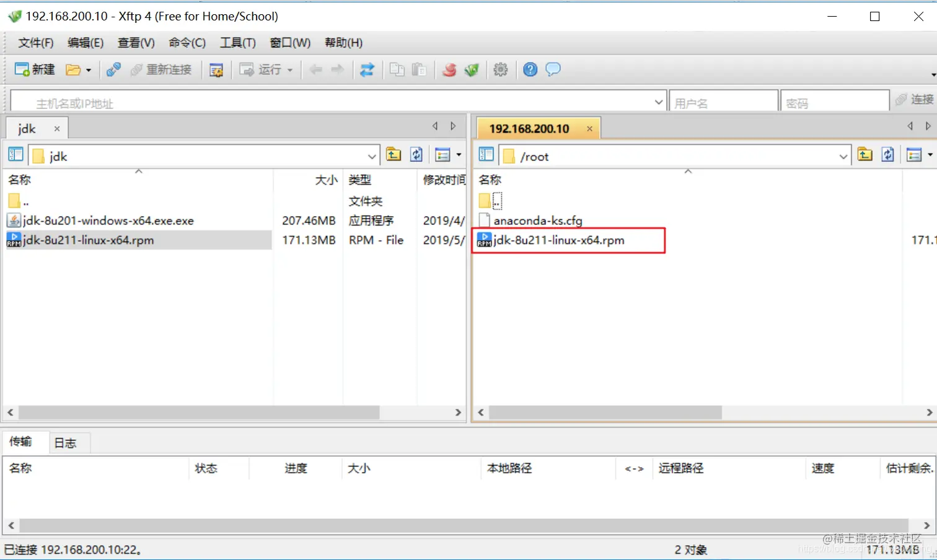The height and width of the screenshot is (560, 937).
Task: Click the blue synchronize transfer arrows icon
Action: click(x=367, y=69)
